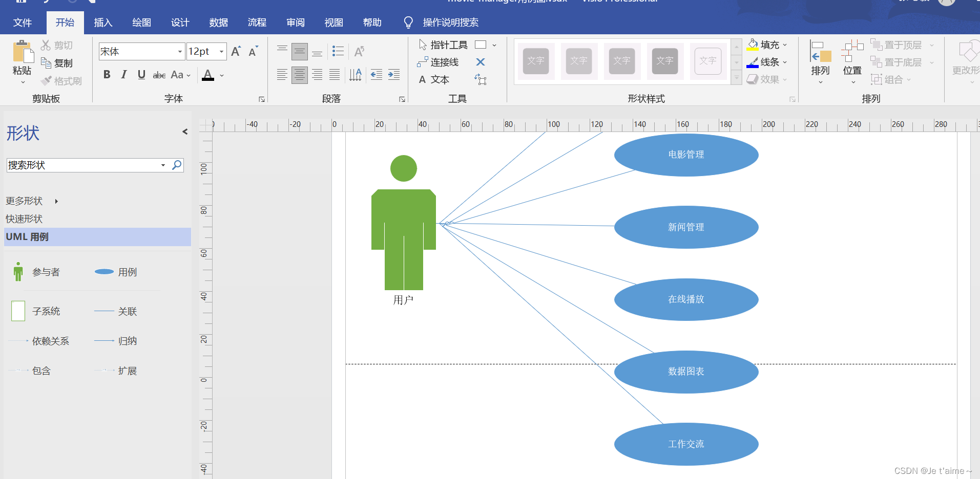Image resolution: width=980 pixels, height=479 pixels.
Task: Apply the first gray shape style thumbnail
Action: coord(536,61)
